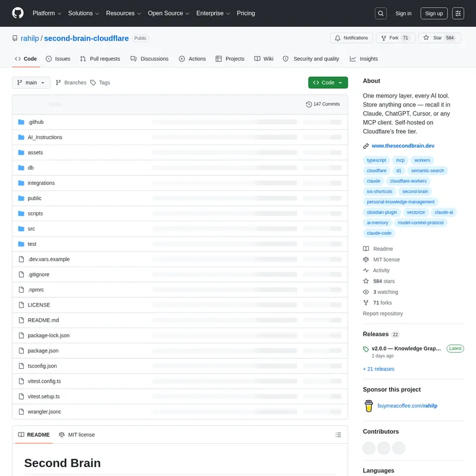The image size is (476, 476).
Task: Switch to the Actions tab
Action: 192,59
